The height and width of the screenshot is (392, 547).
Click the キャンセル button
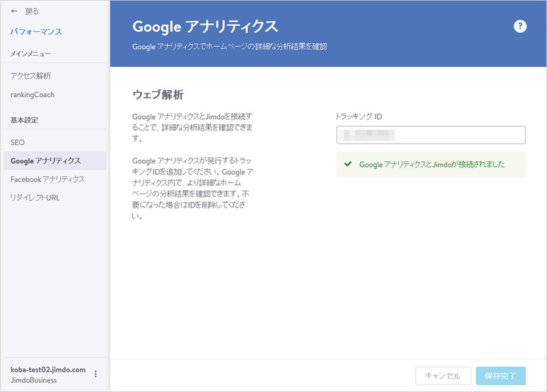point(443,375)
